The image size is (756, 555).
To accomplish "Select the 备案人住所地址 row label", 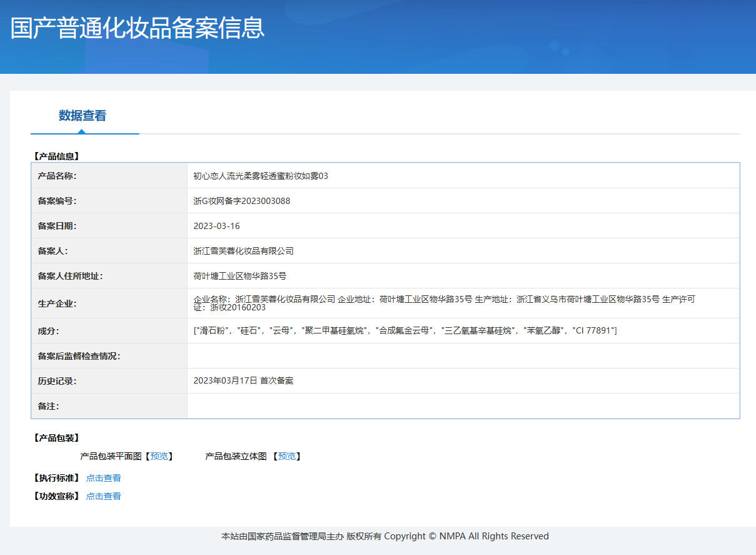I will tap(70, 276).
